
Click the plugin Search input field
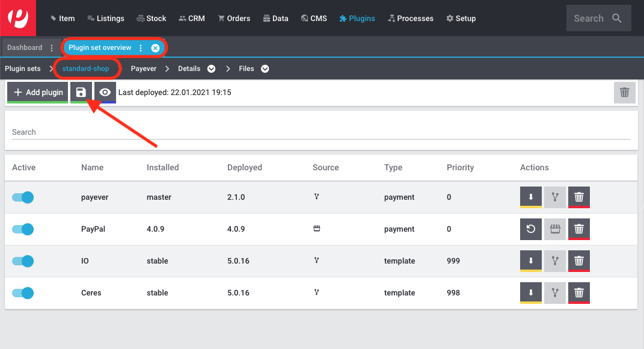pyautogui.click(x=321, y=132)
